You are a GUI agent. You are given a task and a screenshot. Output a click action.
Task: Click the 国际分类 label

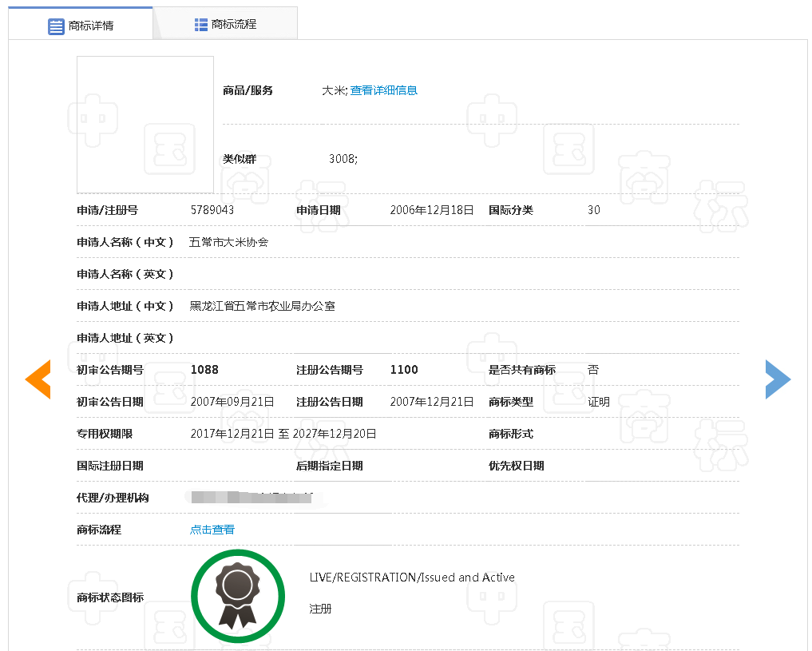[511, 210]
